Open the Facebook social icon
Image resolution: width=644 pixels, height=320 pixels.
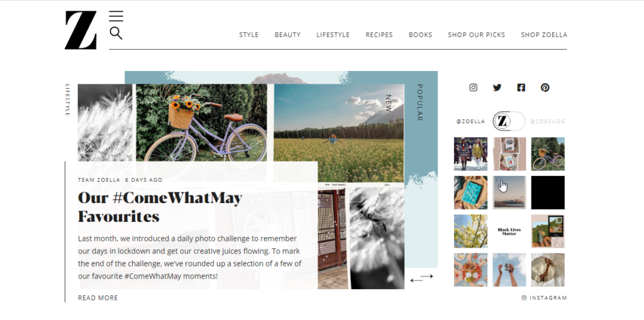pos(521,87)
